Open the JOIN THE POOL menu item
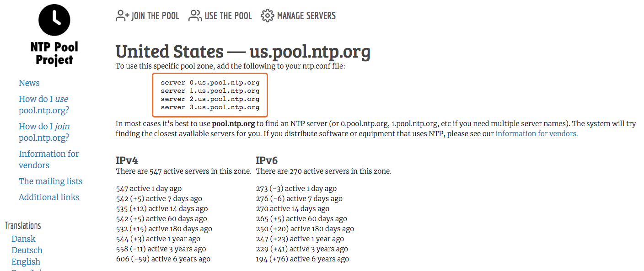This screenshot has width=644, height=271. click(x=147, y=16)
